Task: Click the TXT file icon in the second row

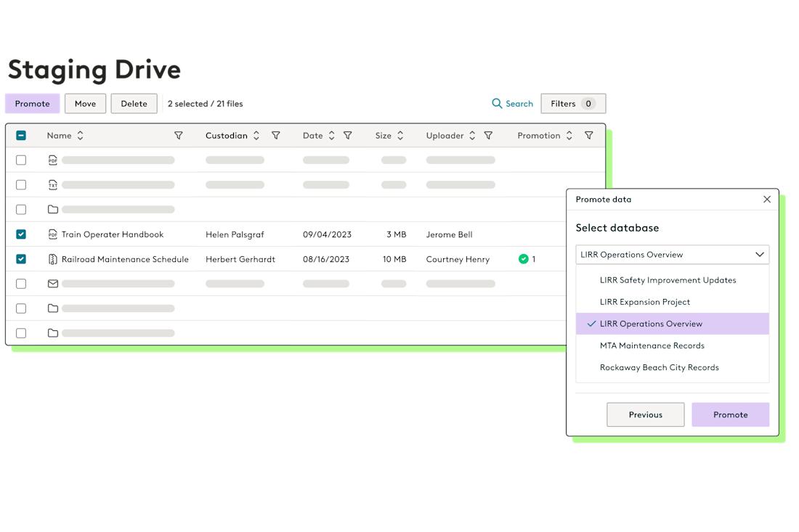Action: point(52,184)
